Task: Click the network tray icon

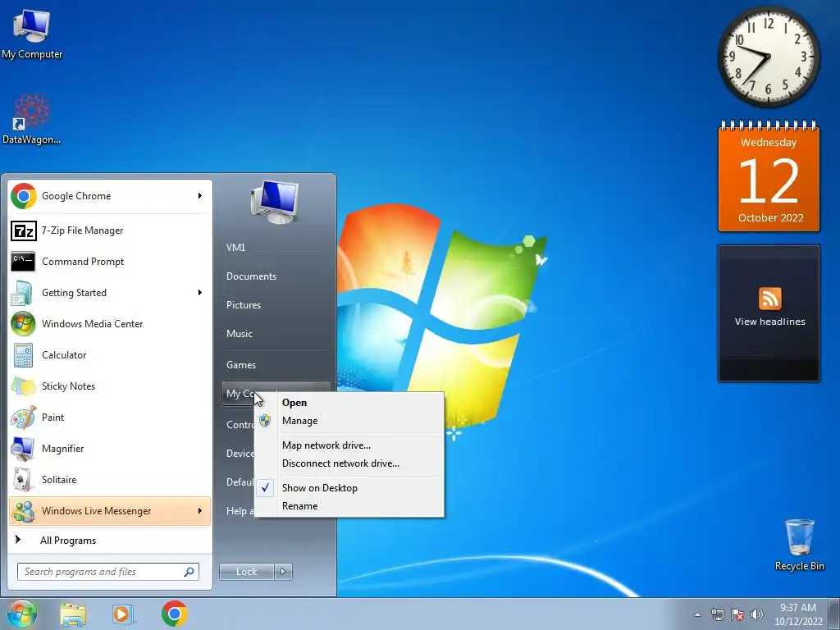Action: [717, 614]
